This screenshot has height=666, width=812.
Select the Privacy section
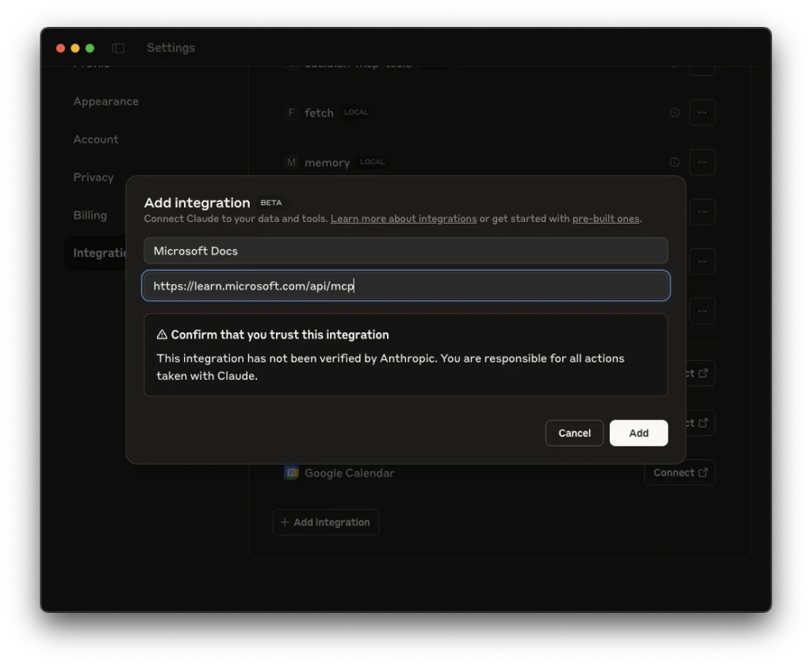(94, 177)
